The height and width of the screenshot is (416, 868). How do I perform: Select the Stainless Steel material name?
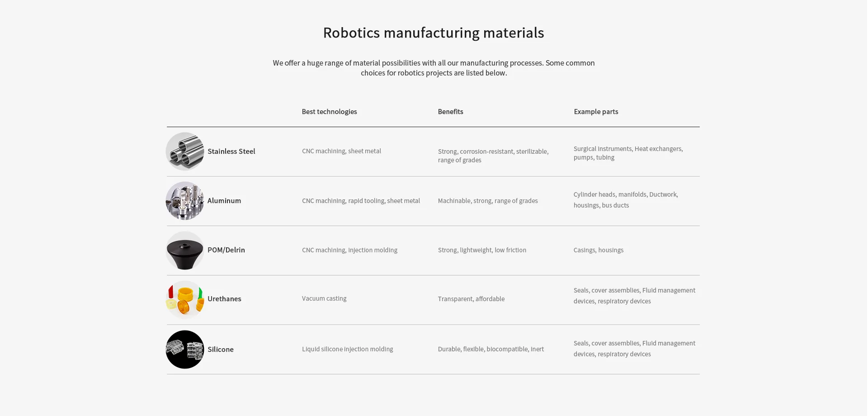pos(231,151)
